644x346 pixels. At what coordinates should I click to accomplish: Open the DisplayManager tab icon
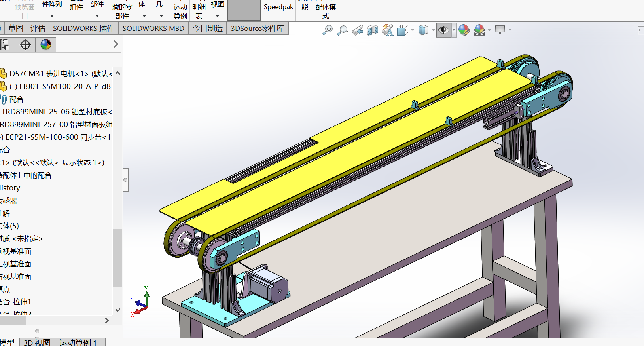46,45
